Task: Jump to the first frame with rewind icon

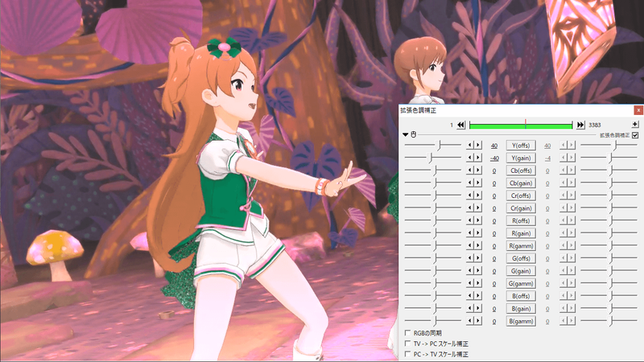Action: [x=460, y=125]
